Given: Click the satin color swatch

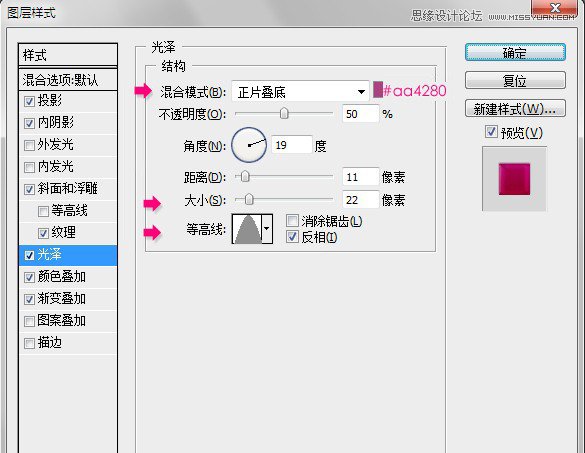Looking at the screenshot, I should pos(378,90).
